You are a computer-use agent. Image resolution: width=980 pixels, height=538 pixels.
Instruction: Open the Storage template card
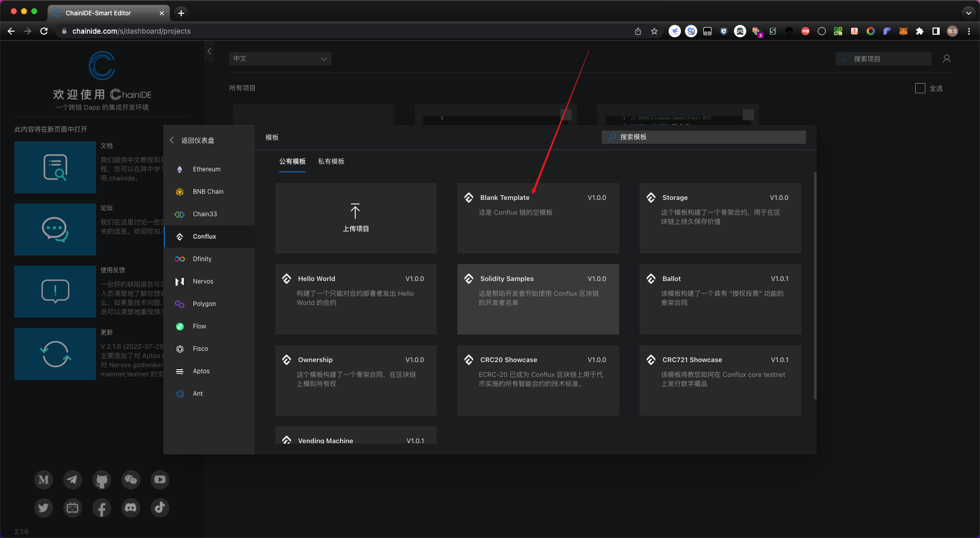tap(720, 218)
